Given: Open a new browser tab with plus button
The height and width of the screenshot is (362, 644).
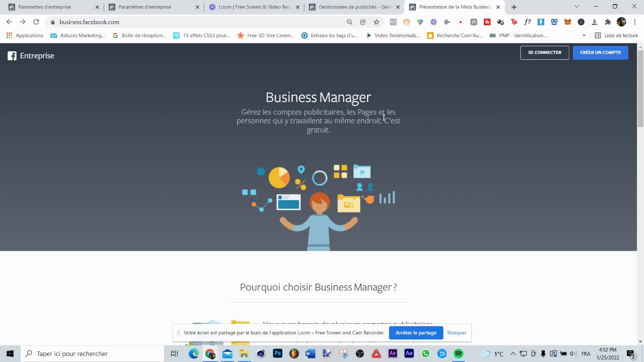Looking at the screenshot, I should [514, 7].
